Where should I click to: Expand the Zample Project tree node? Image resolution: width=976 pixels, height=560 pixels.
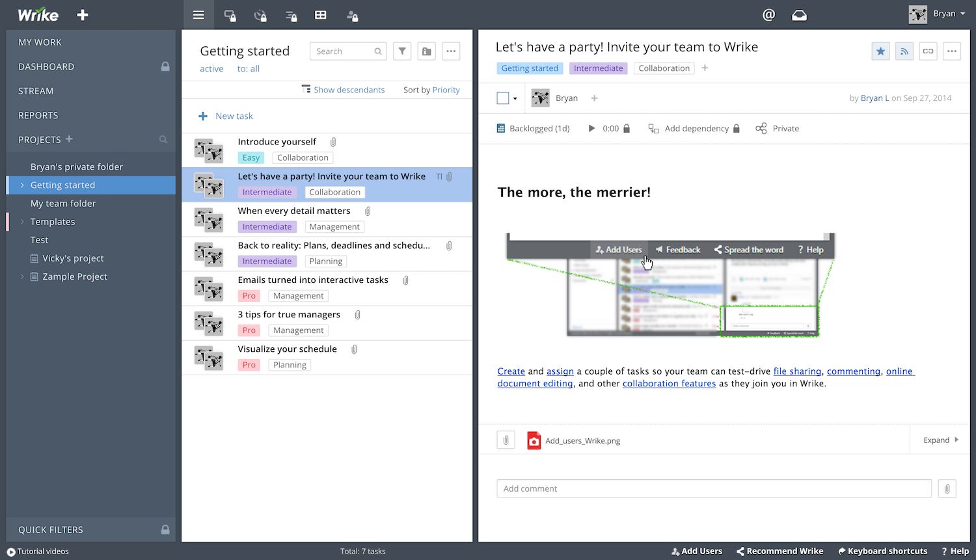22,276
